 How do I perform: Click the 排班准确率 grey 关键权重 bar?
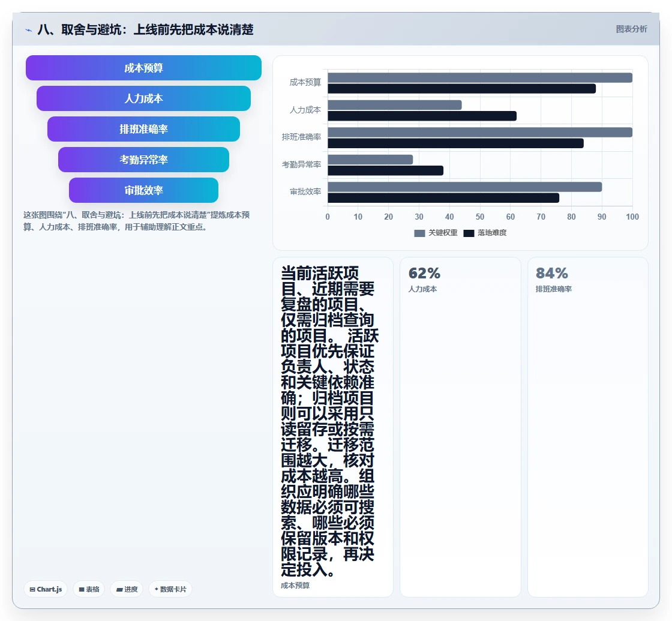click(x=480, y=132)
